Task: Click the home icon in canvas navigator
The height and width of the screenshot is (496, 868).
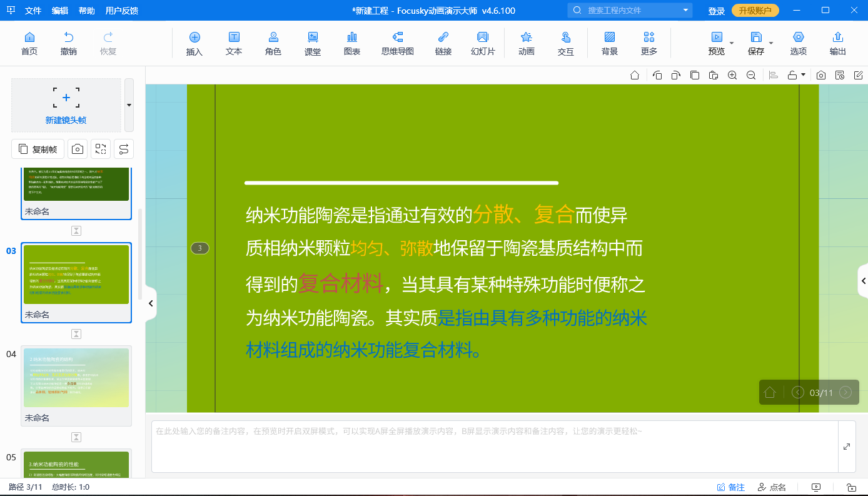Action: click(x=770, y=392)
